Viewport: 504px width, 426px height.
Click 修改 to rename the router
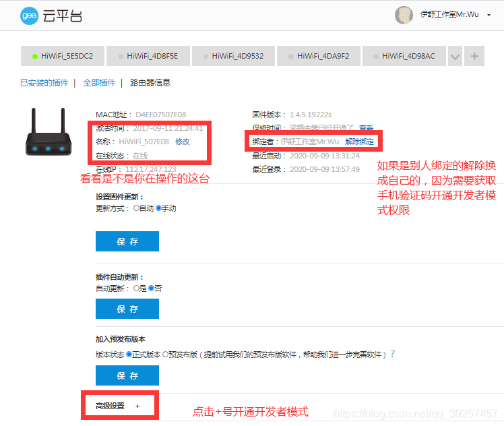183,142
